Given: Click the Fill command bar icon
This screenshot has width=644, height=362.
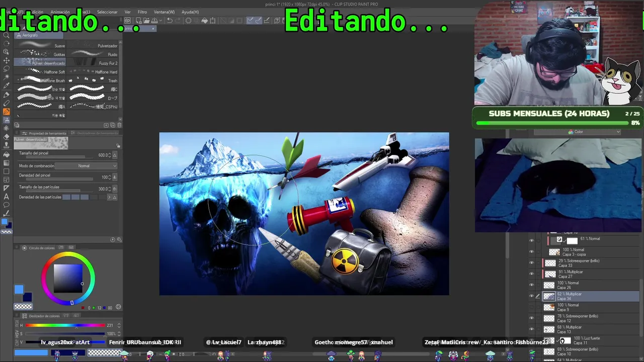Looking at the screenshot, I should [204, 21].
